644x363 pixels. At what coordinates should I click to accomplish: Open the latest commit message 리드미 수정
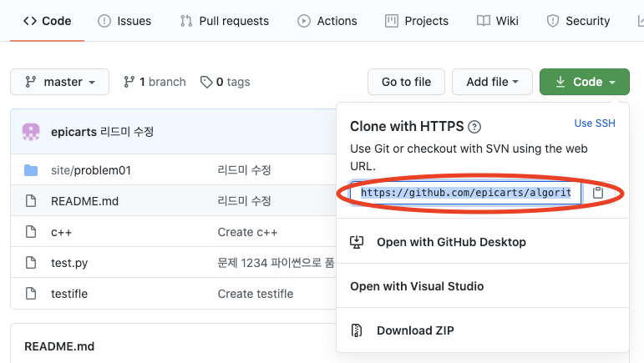point(127,132)
